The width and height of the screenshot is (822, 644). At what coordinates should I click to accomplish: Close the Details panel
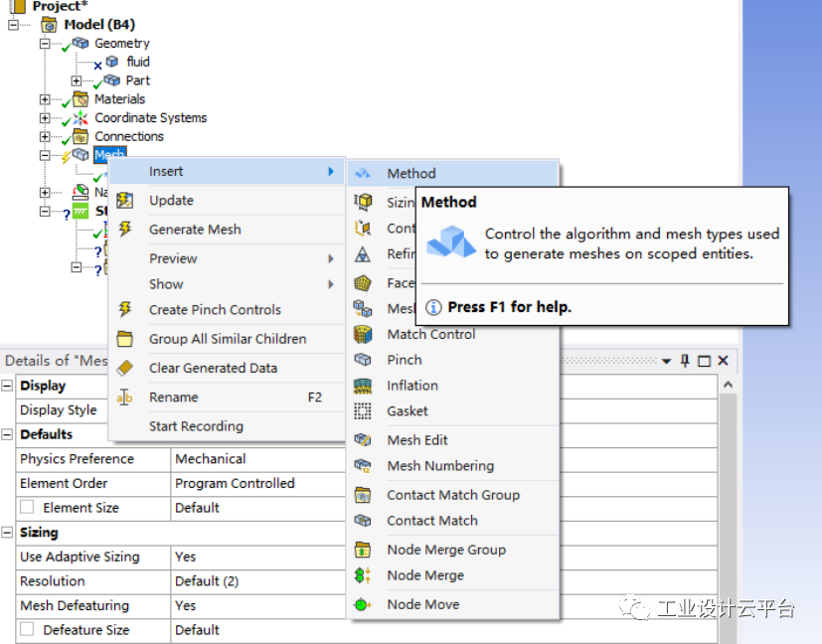click(x=723, y=361)
